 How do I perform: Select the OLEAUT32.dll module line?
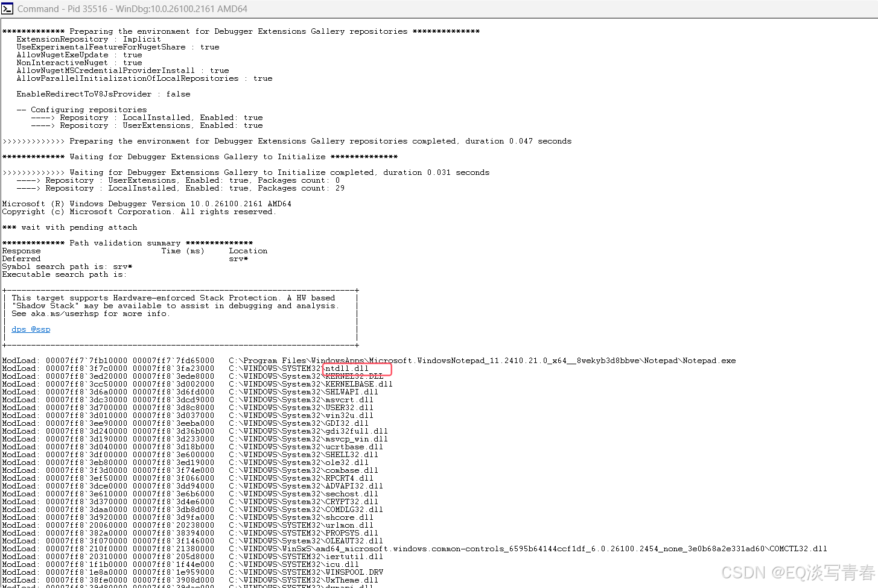[x=192, y=541]
